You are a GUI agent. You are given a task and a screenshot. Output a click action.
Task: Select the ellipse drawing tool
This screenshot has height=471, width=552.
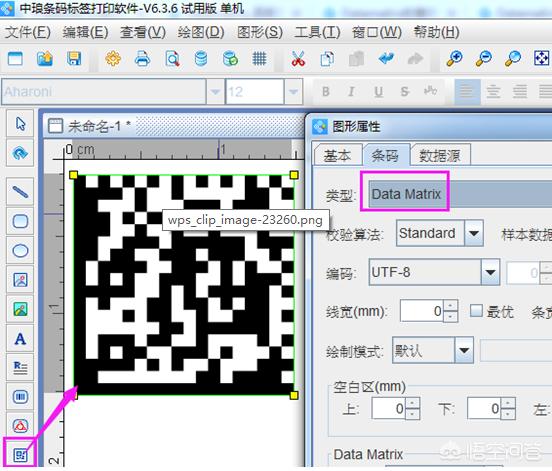(x=20, y=251)
